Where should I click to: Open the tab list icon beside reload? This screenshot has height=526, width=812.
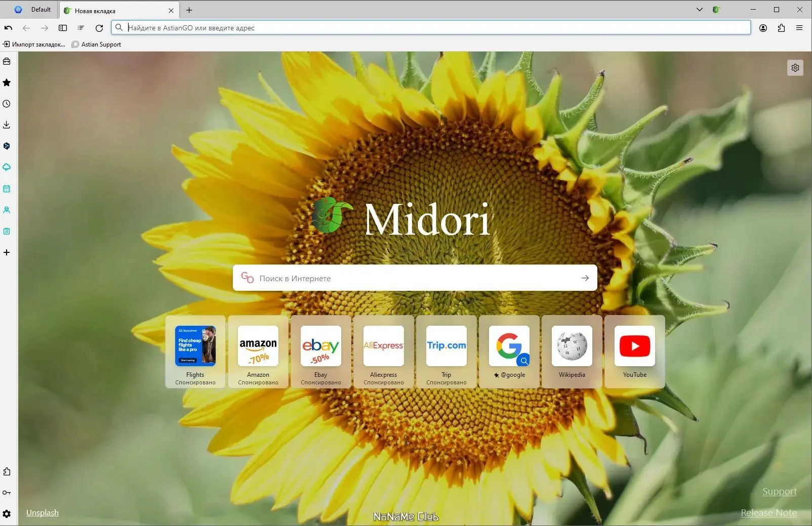(81, 28)
